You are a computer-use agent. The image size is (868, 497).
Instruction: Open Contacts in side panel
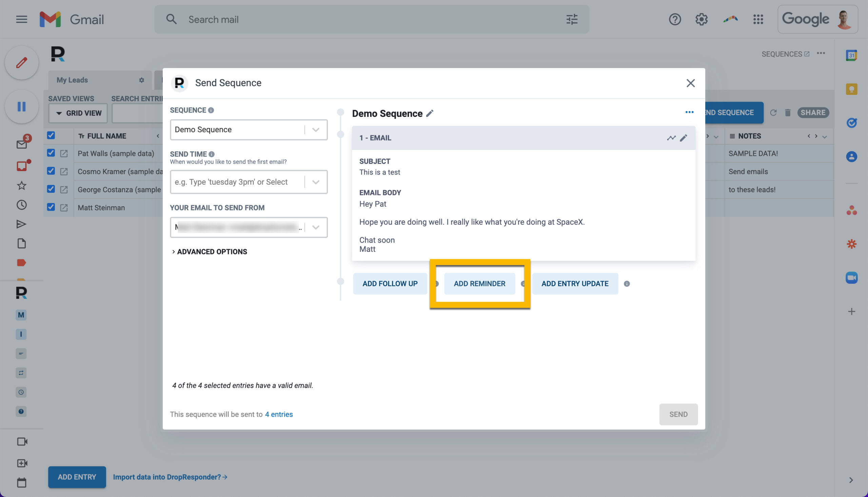click(x=851, y=157)
